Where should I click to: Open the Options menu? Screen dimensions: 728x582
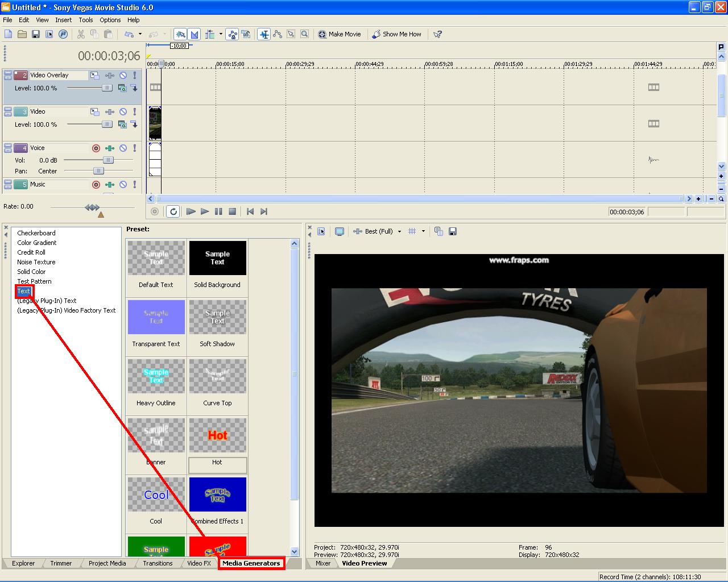110,20
